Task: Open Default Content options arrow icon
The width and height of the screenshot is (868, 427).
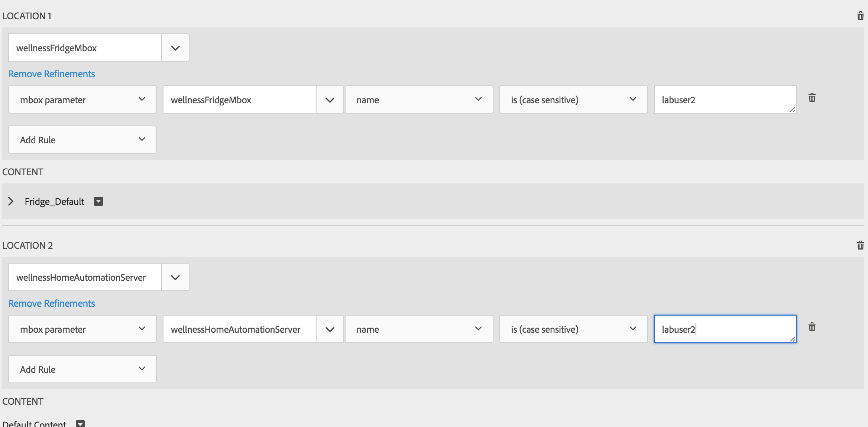Action: 80,424
